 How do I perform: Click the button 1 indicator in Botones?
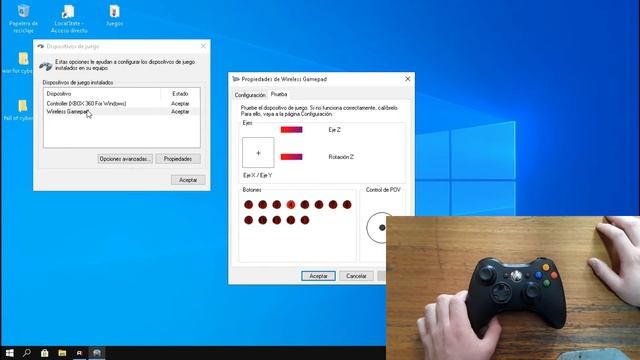(x=249, y=204)
